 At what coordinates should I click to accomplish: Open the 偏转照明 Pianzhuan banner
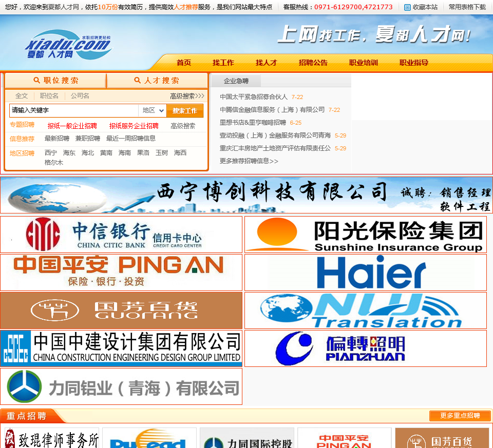[x=366, y=348]
